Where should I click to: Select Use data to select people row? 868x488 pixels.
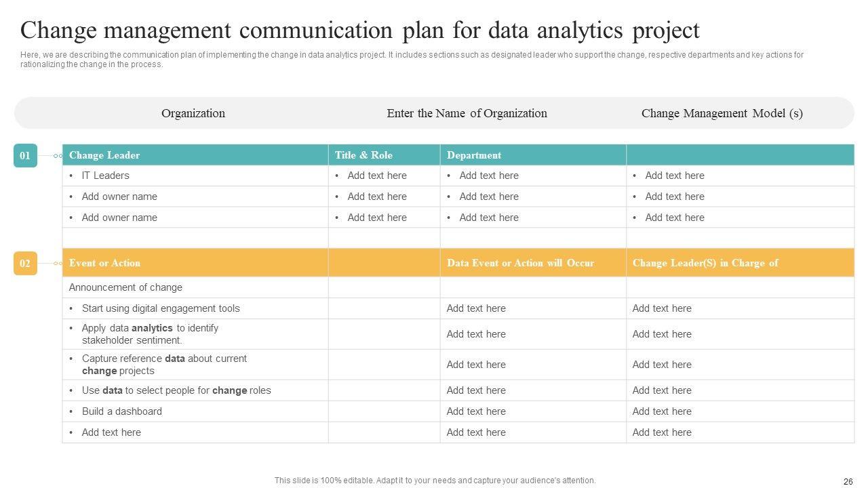[176, 390]
